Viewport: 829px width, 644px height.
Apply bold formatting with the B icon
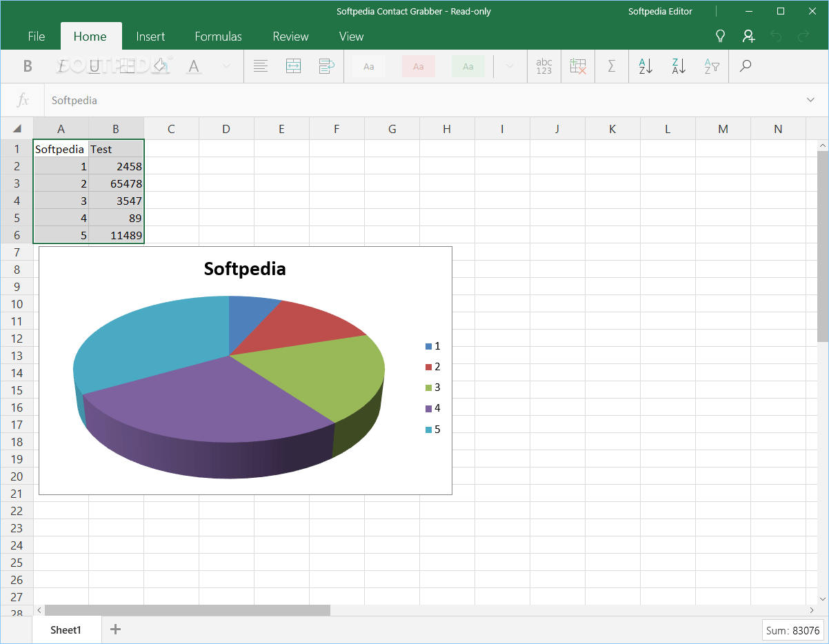26,66
